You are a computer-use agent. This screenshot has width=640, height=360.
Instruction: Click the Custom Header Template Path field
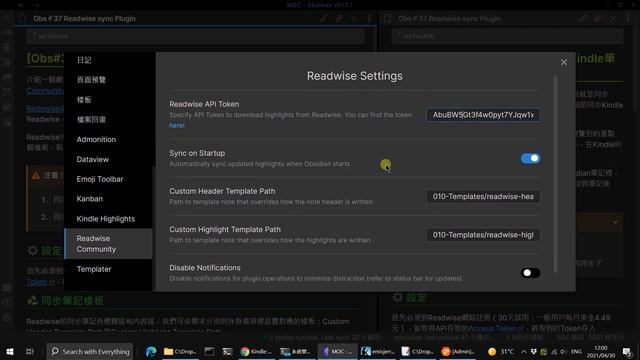(x=483, y=197)
